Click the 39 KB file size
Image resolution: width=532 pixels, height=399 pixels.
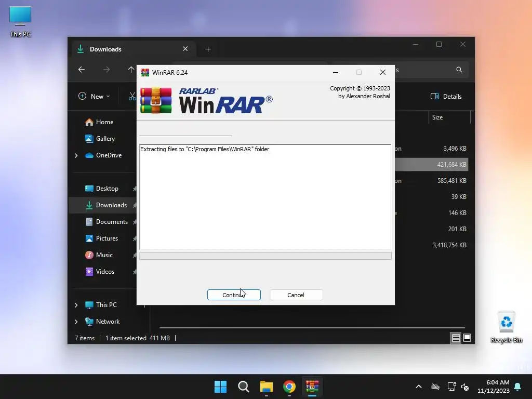pos(459,197)
